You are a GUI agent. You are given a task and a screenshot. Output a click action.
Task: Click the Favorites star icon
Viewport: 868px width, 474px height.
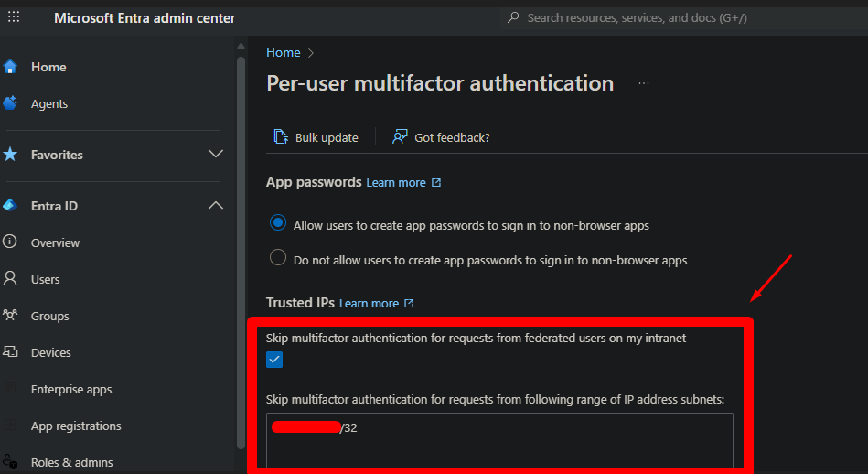pos(10,154)
